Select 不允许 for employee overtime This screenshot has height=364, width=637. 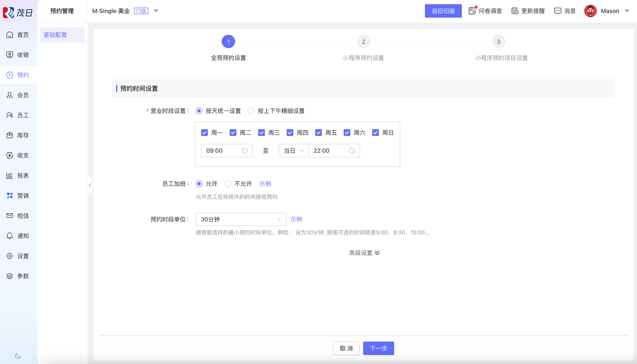point(227,184)
